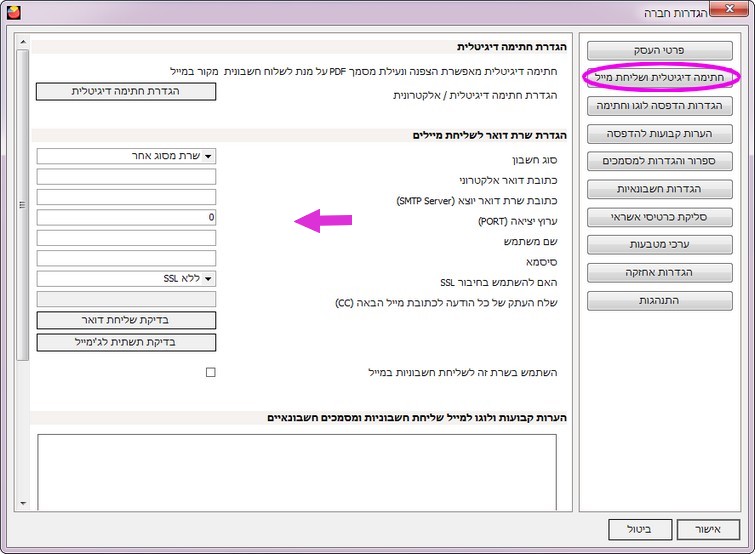Click הגדרת שרת דואר לשליחת מיילים heading
Screen dimensions: 755x554
click(x=490, y=135)
